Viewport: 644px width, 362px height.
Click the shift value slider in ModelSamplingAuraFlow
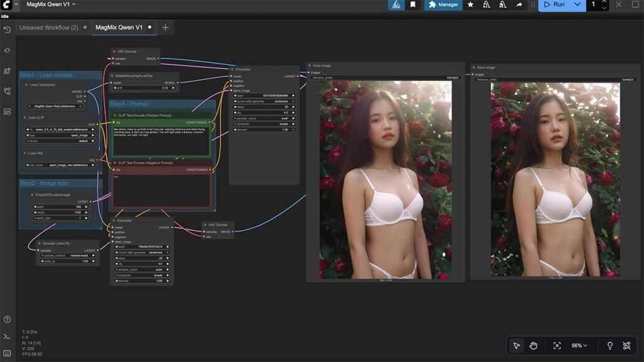[x=143, y=88]
